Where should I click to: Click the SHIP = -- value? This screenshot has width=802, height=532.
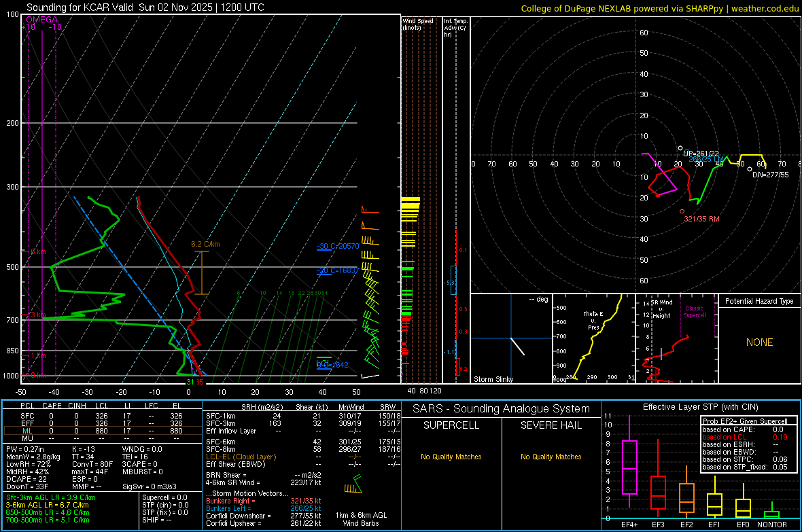156,520
